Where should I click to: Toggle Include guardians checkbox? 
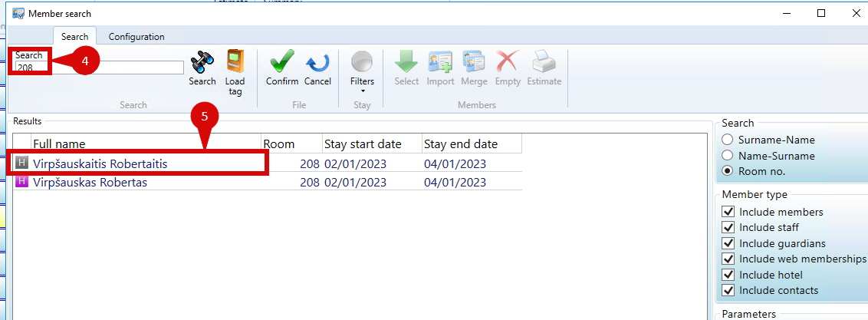pyautogui.click(x=728, y=243)
